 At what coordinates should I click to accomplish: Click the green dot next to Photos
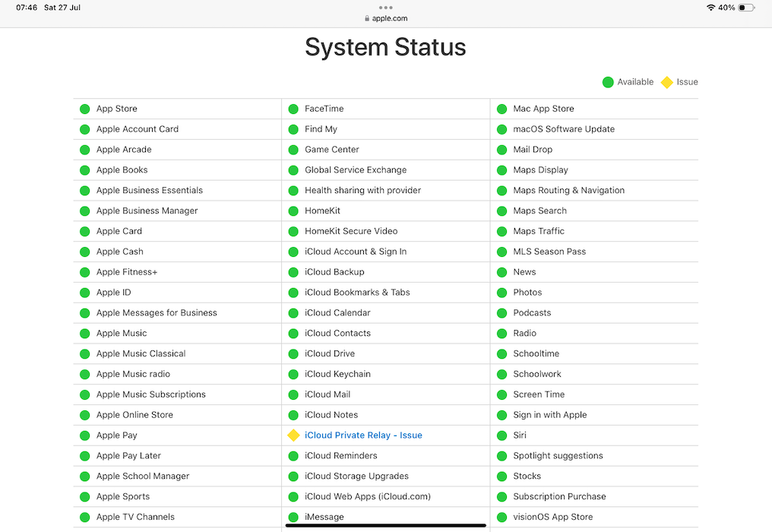pos(501,293)
